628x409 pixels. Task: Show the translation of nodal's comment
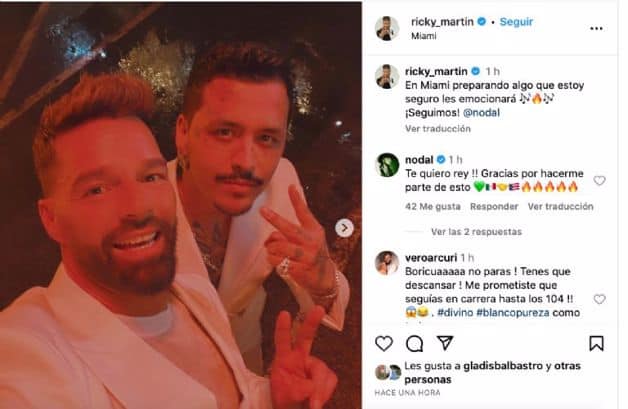click(x=560, y=206)
